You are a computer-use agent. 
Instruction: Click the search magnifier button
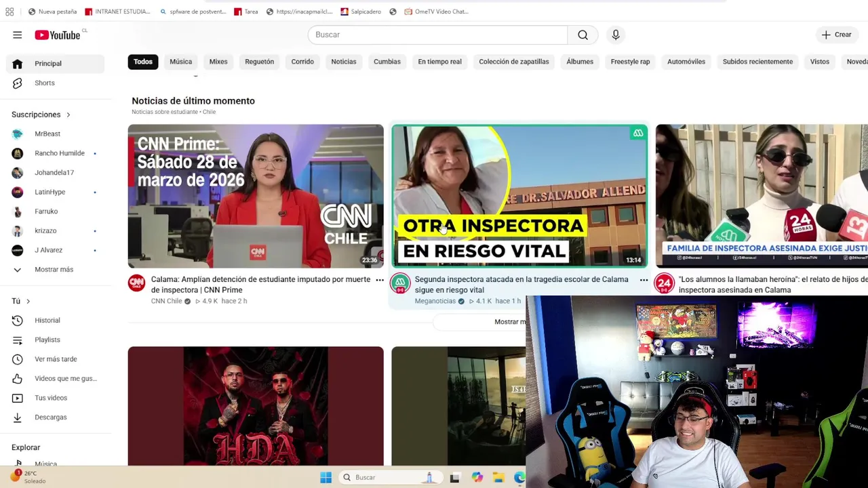(583, 35)
